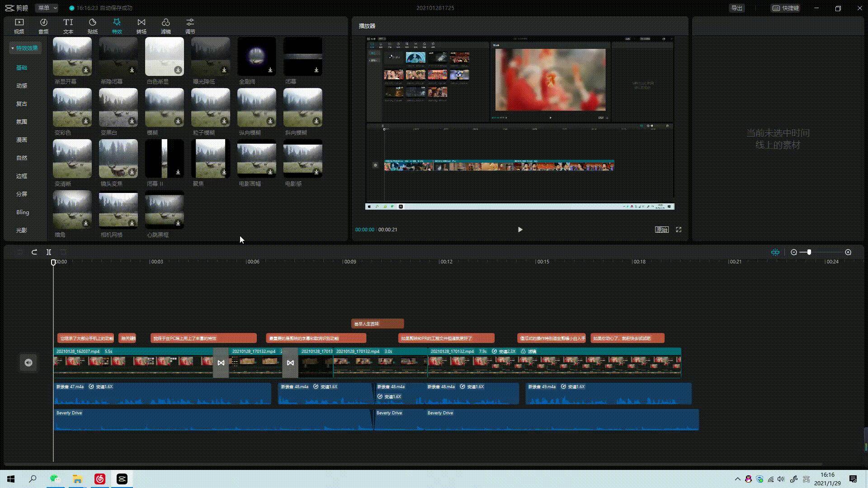Screen dimensions: 868x488
Task: Open NetEase Music from taskbar
Action: click(x=100, y=479)
